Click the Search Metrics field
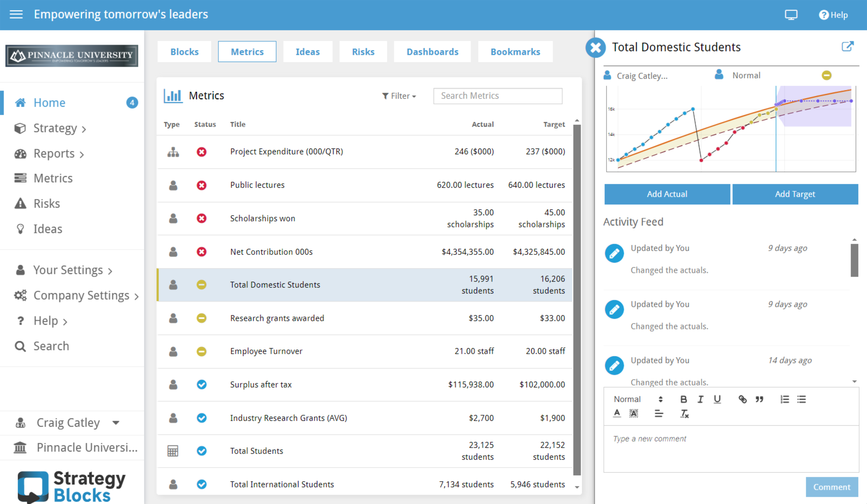The height and width of the screenshot is (504, 867). click(498, 96)
